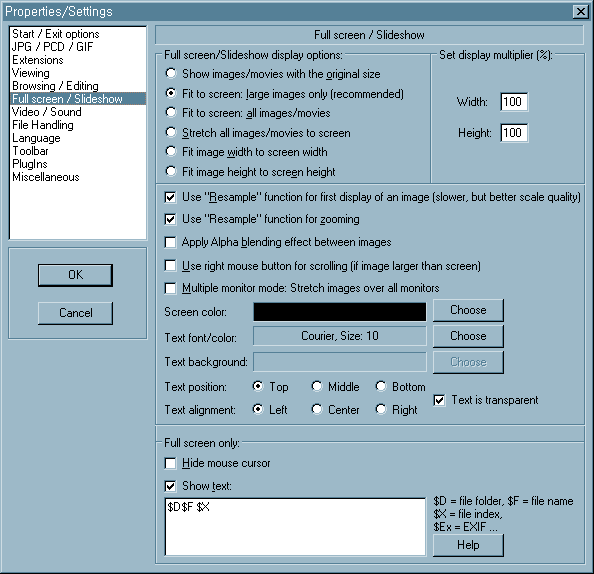Close the Properties/Settings window
594x574 pixels.
pos(580,12)
